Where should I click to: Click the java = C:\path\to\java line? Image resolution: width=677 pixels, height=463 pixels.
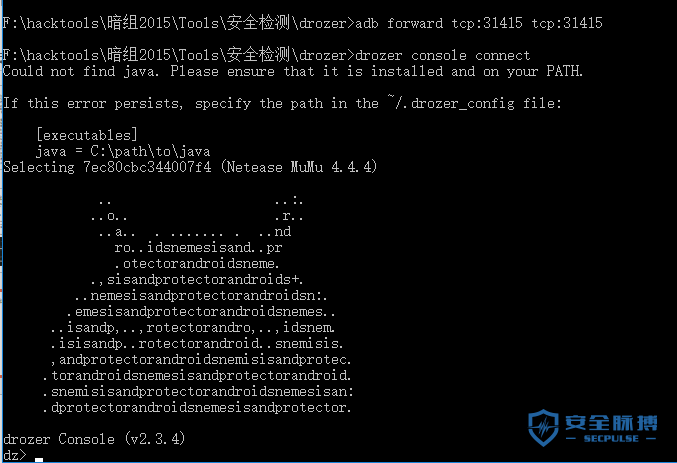tap(123, 151)
